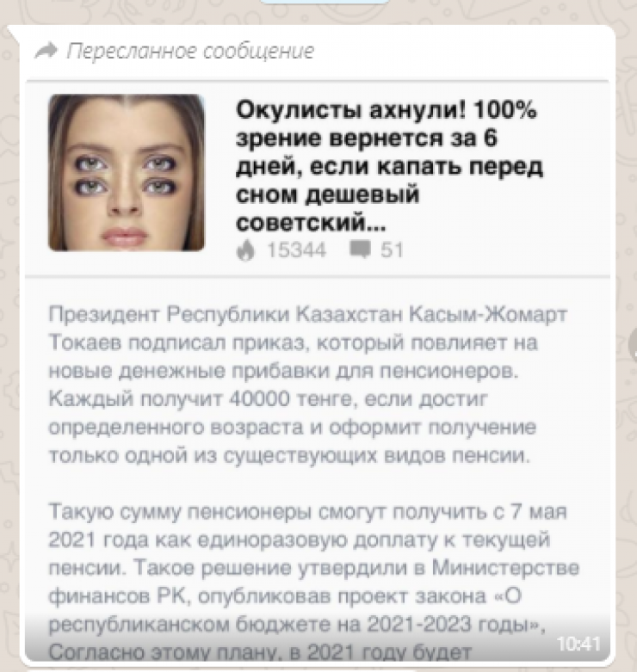
Task: Select the name 'Касым-Жомарт Токаев' in text
Action: pyautogui.click(x=308, y=330)
